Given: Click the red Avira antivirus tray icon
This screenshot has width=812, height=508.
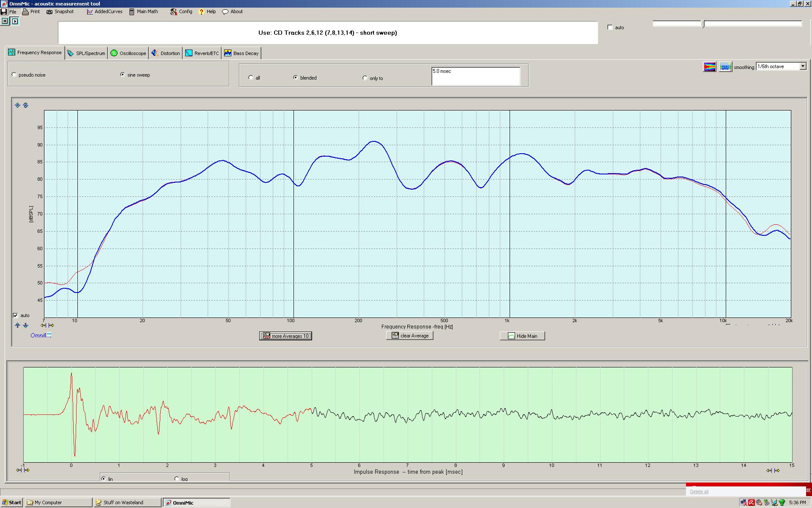Looking at the screenshot, I should pyautogui.click(x=752, y=502).
